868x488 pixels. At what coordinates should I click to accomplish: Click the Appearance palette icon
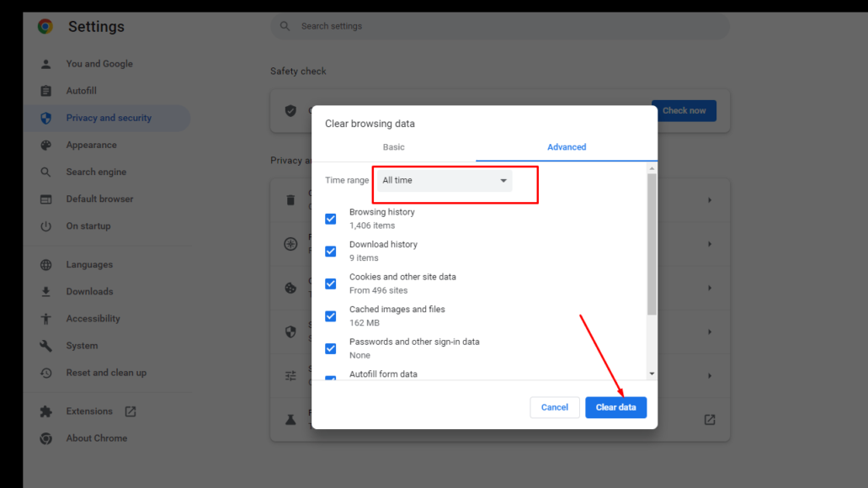tap(45, 145)
